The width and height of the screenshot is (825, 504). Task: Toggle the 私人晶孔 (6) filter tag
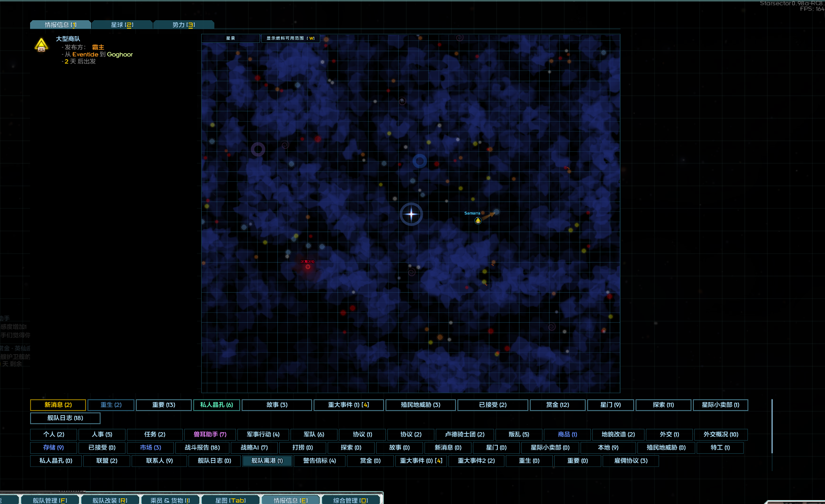(217, 405)
